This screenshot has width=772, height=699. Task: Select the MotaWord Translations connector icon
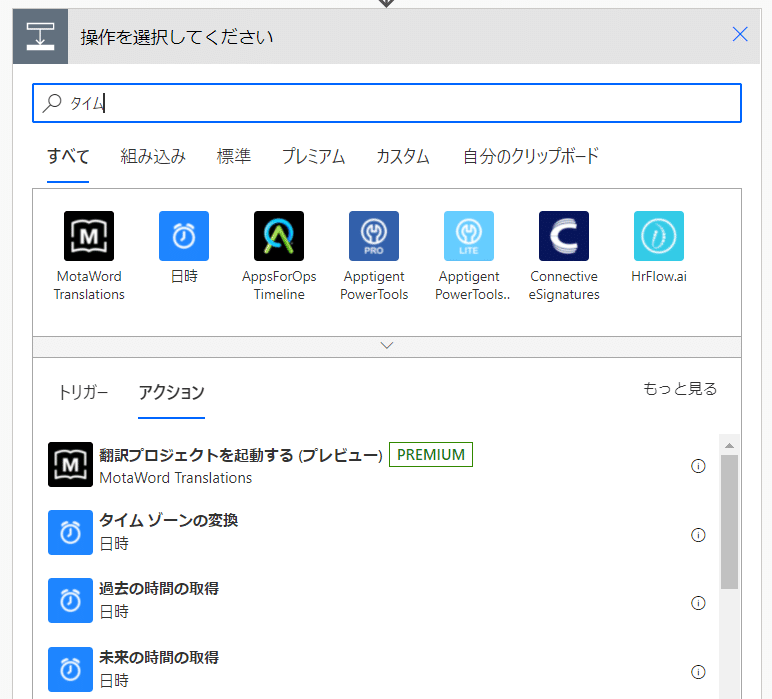click(89, 236)
